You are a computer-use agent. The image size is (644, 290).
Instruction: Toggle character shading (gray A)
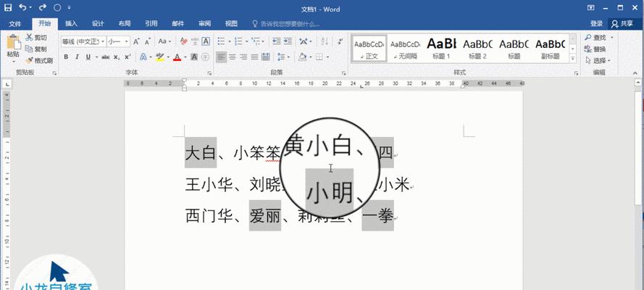(x=194, y=57)
